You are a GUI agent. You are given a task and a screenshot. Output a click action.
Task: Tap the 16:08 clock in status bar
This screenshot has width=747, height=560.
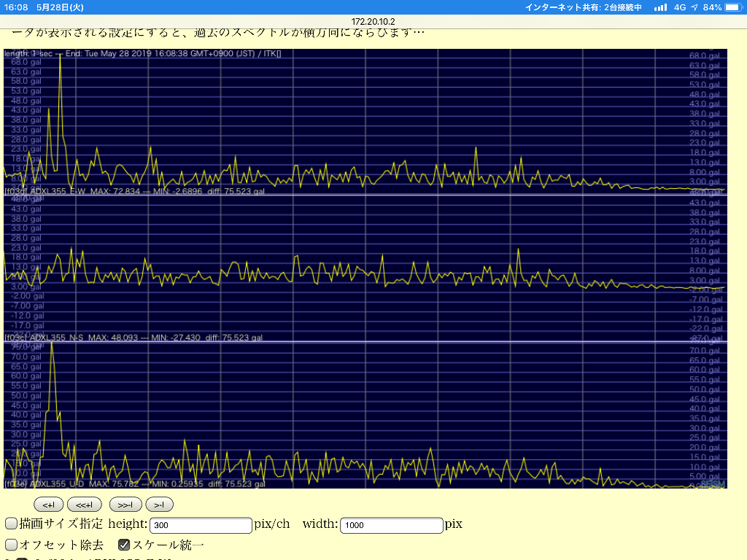tap(16, 7)
